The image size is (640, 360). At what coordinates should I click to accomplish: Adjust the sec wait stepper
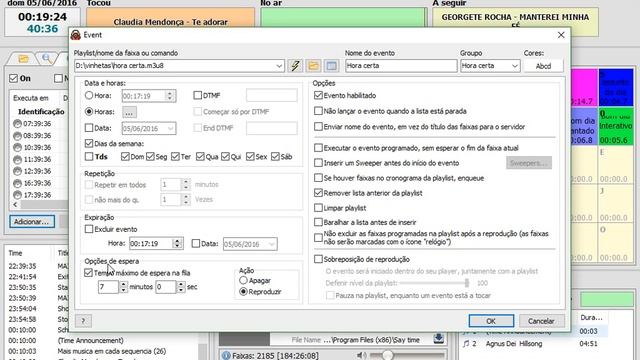(181, 287)
